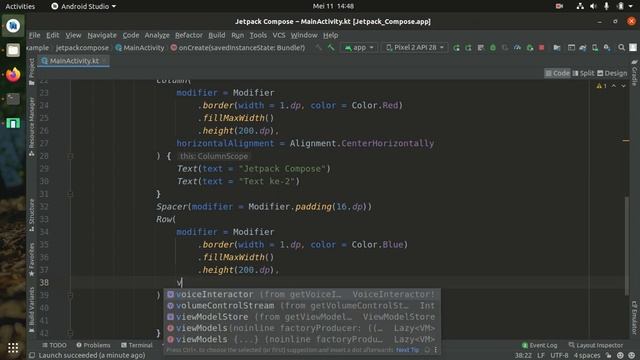Click the Rerun app icon

click(456, 48)
